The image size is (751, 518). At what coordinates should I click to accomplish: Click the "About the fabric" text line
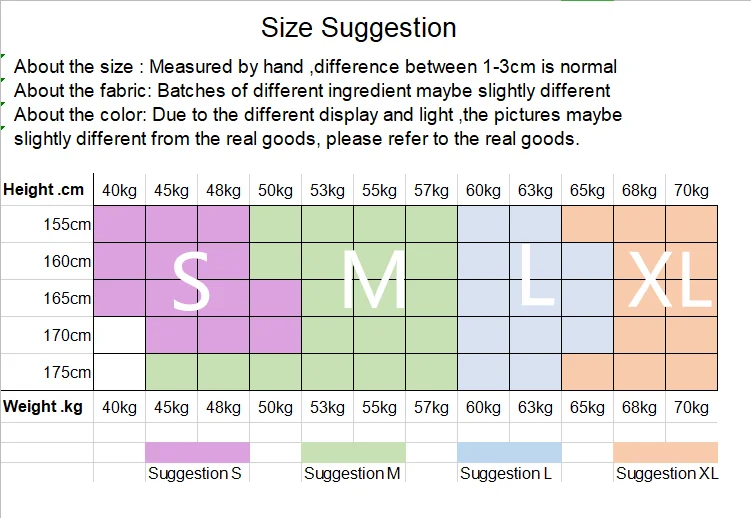coord(312,91)
